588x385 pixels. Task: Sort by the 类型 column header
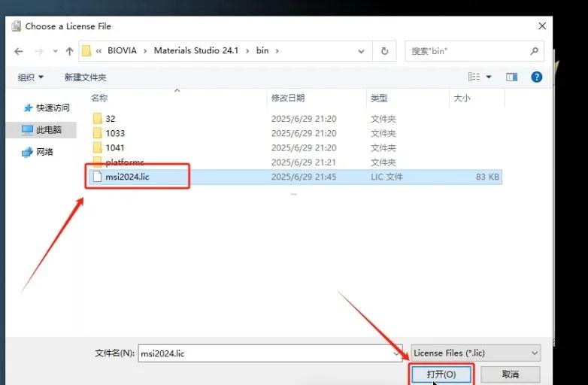[379, 99]
